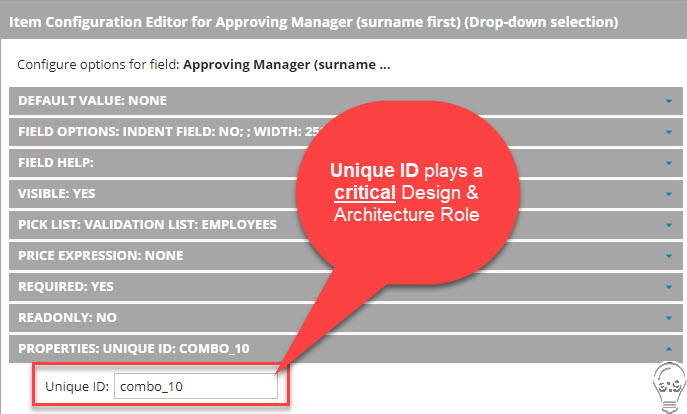Open the FIELD OPTIONS section header
Screen dimensions: 687x414
click(150, 131)
